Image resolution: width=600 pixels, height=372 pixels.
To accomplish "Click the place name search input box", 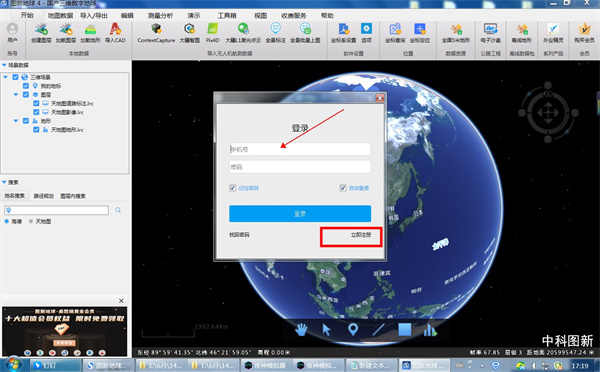I will [57, 210].
